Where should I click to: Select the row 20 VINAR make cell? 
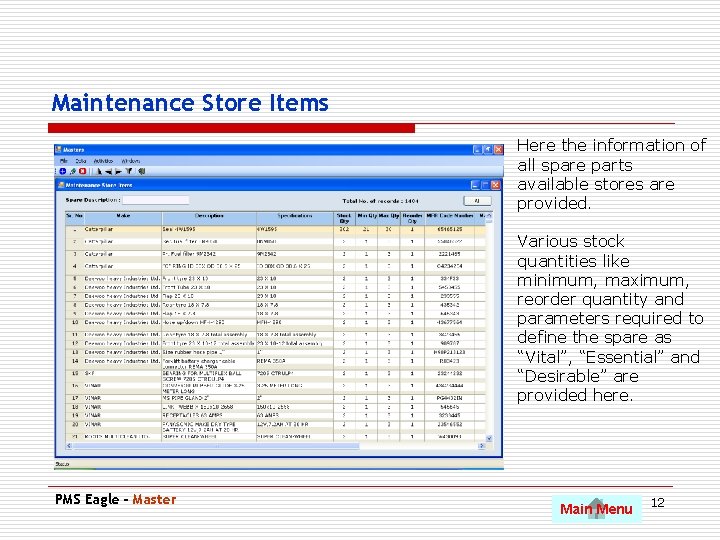[x=123, y=425]
